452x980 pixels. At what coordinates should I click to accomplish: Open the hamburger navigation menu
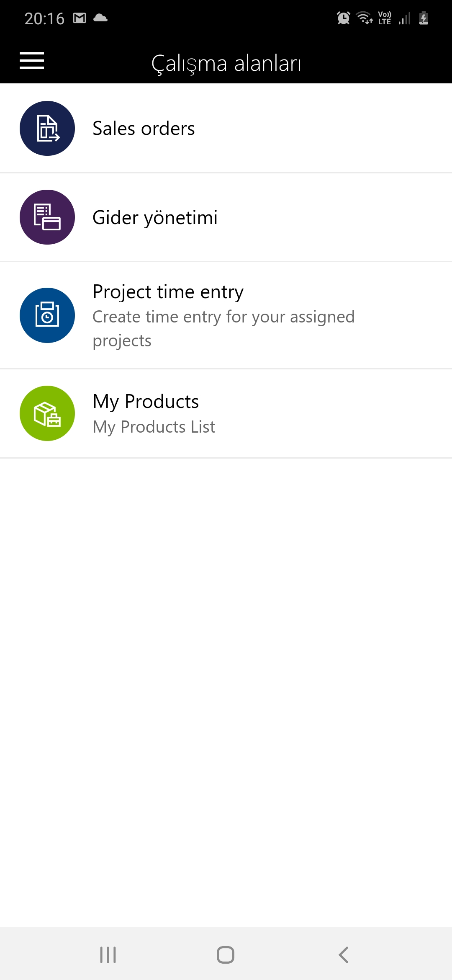pyautogui.click(x=32, y=61)
